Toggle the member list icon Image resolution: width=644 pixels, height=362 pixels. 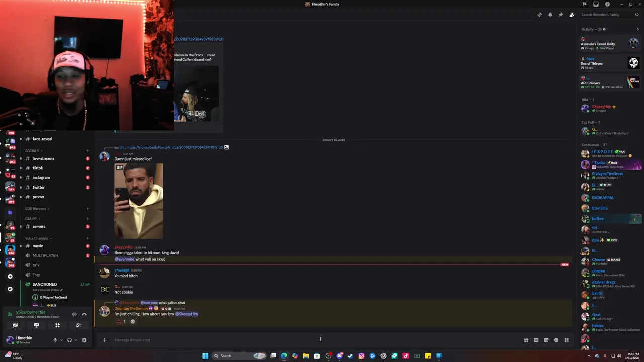tap(572, 15)
